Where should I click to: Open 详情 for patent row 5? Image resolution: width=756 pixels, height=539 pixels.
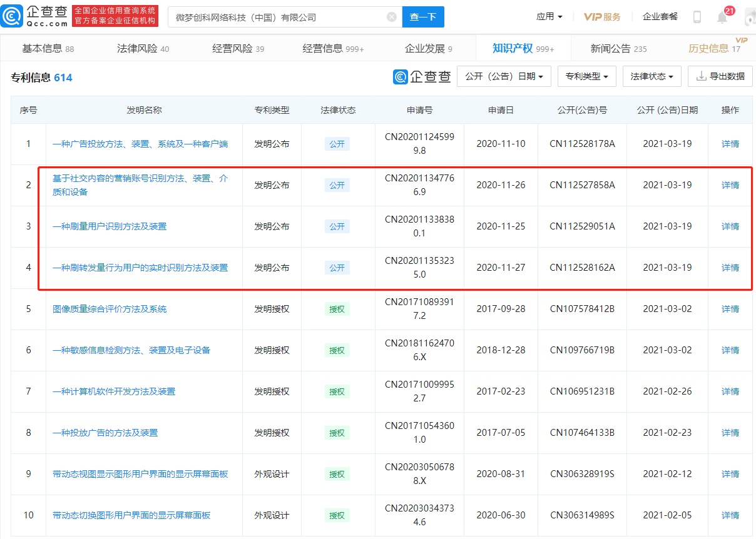tap(730, 309)
